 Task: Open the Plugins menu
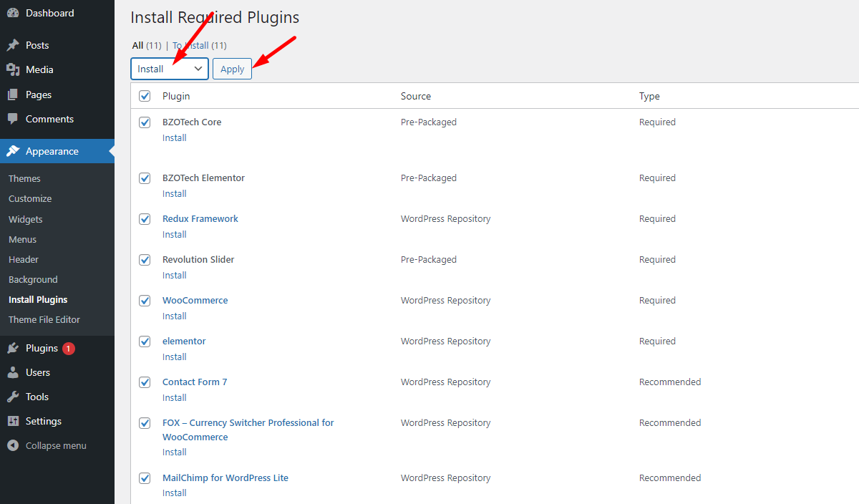tap(57, 348)
